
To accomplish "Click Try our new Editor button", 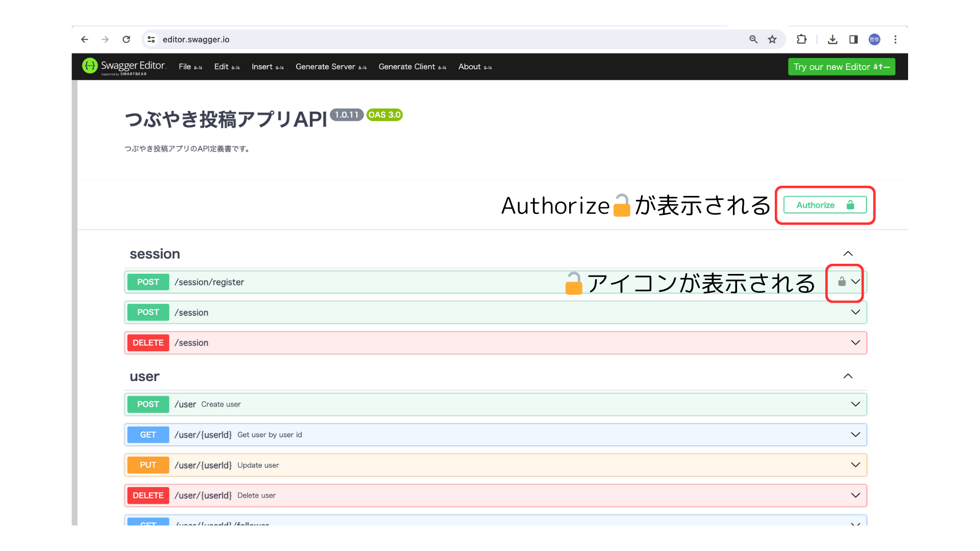I will coord(841,66).
